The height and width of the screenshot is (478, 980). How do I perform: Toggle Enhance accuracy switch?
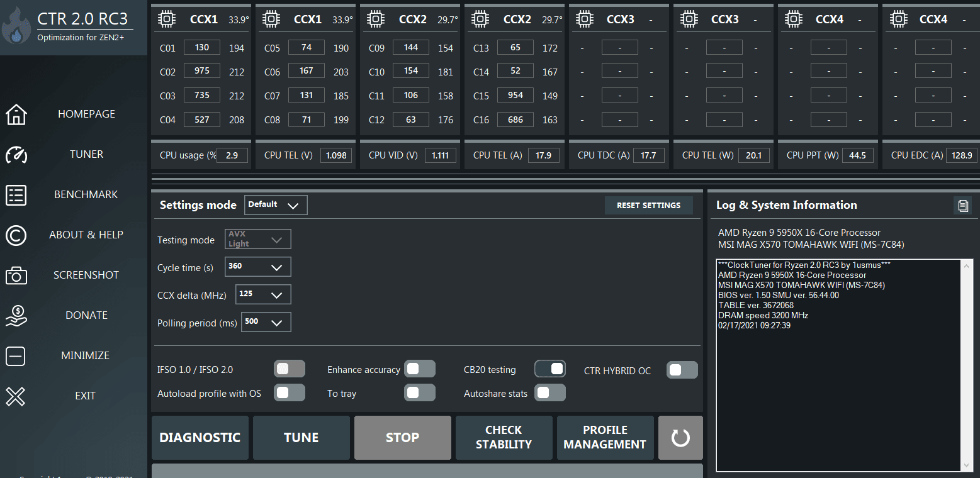coord(420,369)
